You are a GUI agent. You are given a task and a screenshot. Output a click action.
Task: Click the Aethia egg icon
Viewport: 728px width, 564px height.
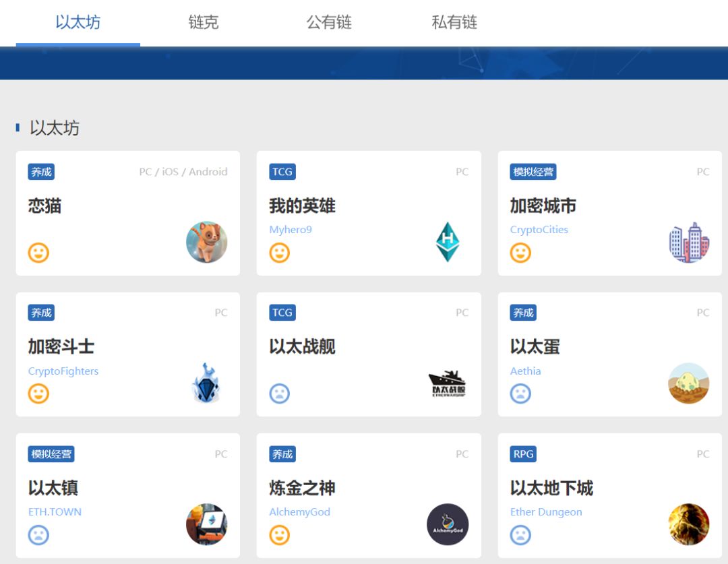point(689,383)
